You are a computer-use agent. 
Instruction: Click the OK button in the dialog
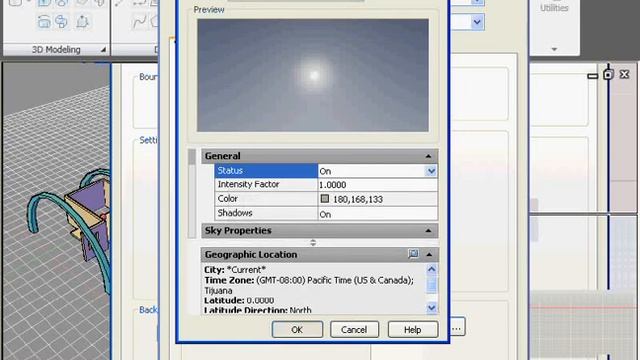(x=297, y=329)
